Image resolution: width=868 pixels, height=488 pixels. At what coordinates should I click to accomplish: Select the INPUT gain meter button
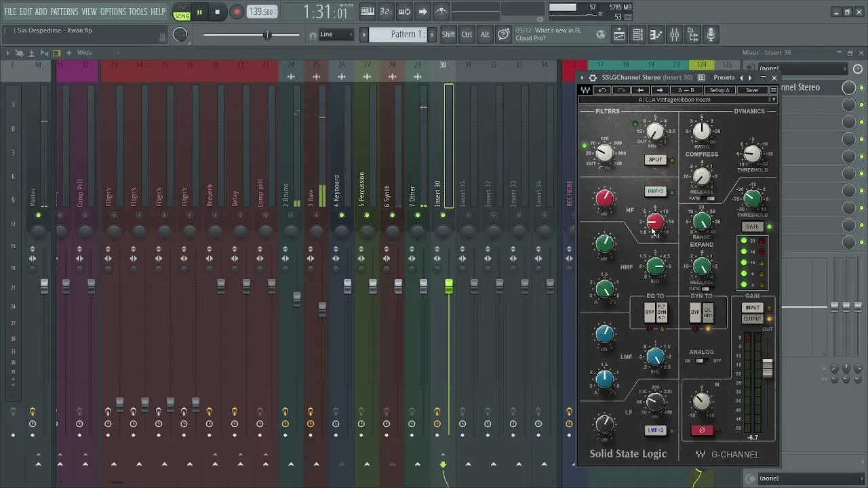752,308
